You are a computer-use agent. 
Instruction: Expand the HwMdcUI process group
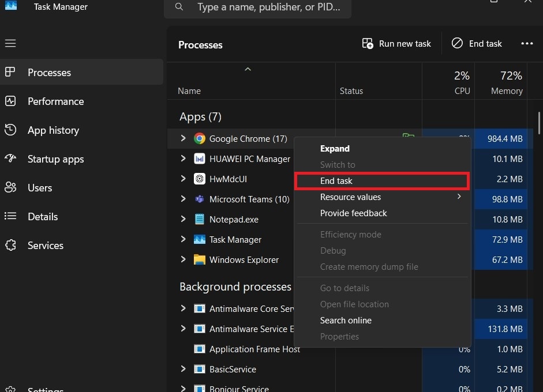[x=183, y=178]
